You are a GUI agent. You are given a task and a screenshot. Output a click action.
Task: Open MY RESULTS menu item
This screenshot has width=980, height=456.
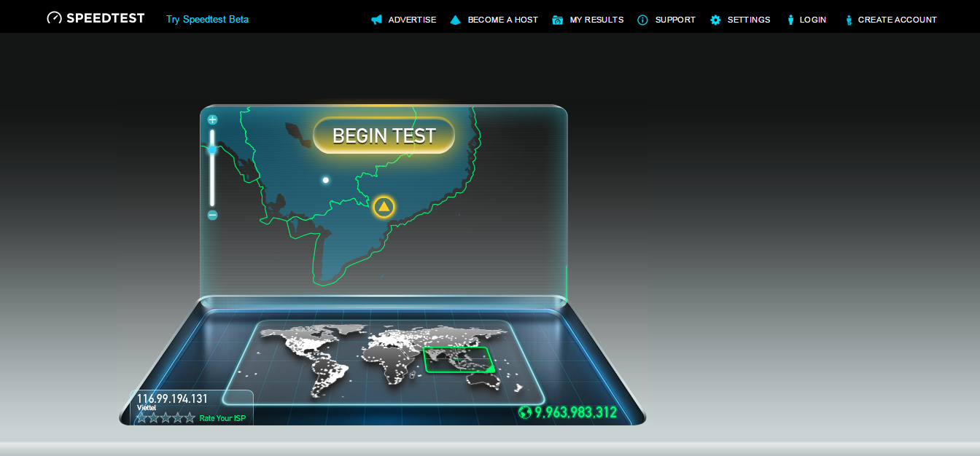point(596,20)
